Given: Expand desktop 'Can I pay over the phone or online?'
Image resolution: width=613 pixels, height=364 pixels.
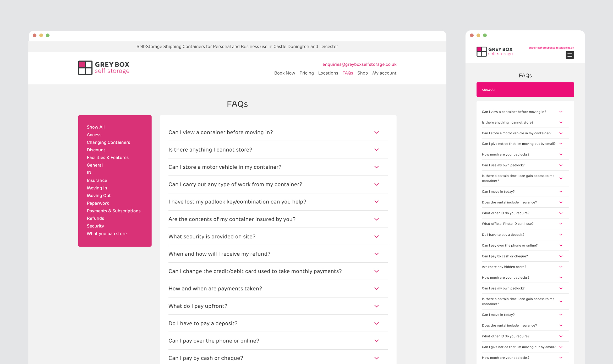Looking at the screenshot, I should click(278, 341).
